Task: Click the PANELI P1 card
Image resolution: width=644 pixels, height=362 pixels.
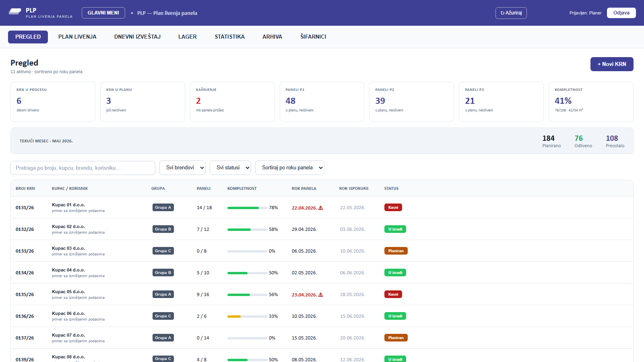Action: click(x=322, y=102)
